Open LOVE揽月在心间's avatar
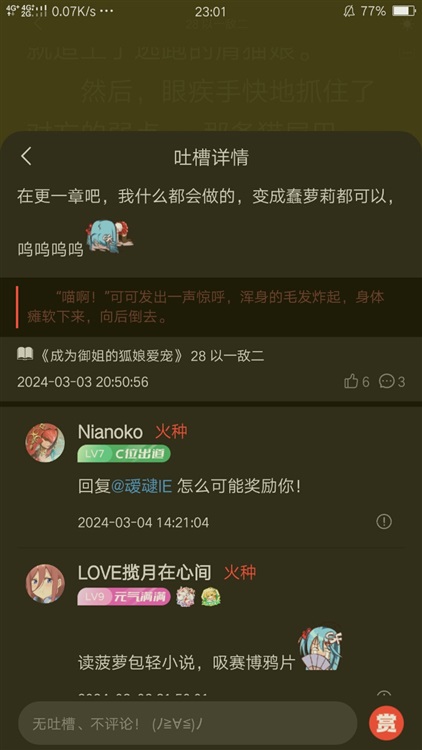 click(x=45, y=583)
